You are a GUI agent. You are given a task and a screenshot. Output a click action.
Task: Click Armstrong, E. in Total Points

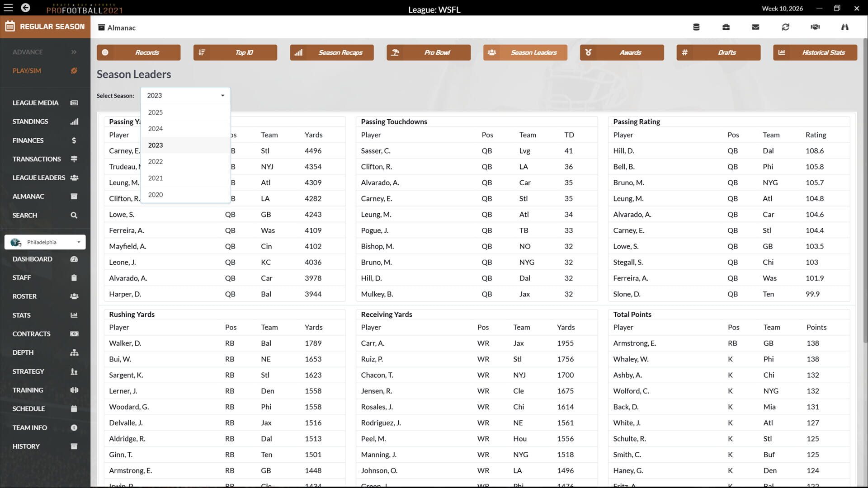[x=635, y=343]
